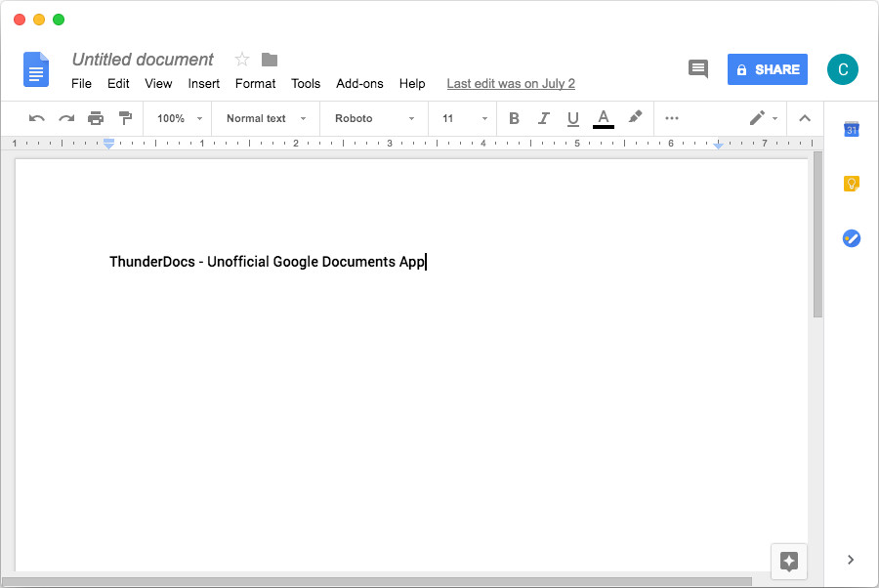Open the font size 11 dropdown
The width and height of the screenshot is (879, 588).
click(x=464, y=118)
